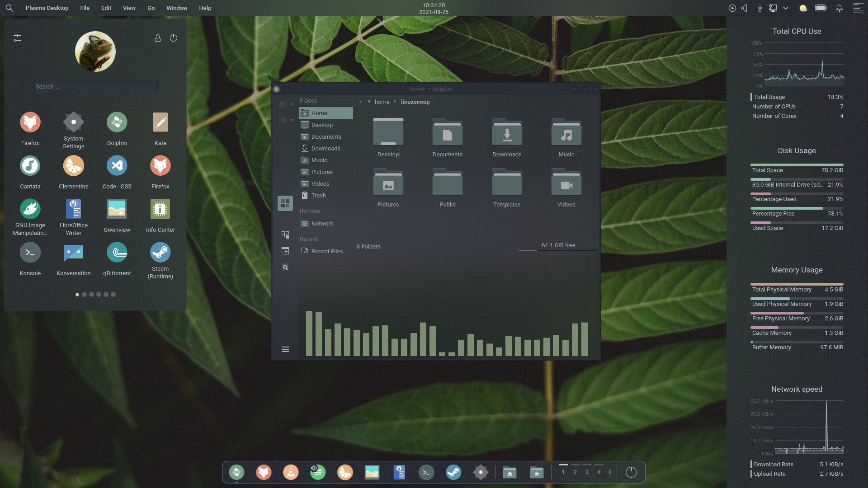
Task: Click the lock screen icon in launcher
Action: [158, 38]
